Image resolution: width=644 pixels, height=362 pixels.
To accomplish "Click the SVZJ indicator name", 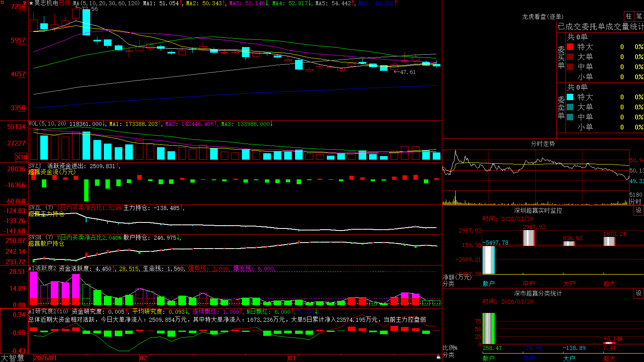I will coord(35,166).
